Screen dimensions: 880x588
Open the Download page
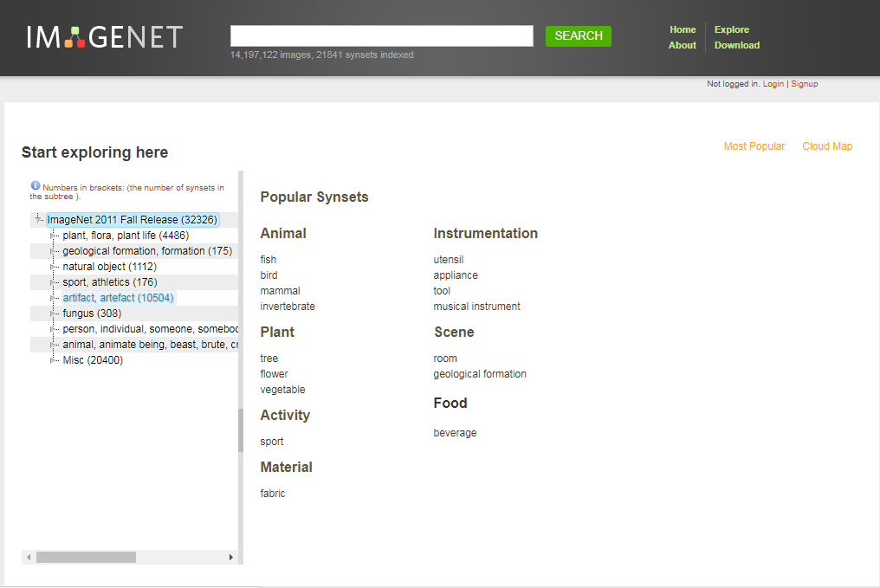[737, 45]
